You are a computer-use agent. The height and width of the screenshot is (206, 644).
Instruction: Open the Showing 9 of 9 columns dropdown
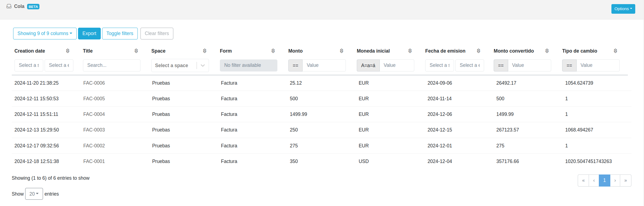pos(45,33)
